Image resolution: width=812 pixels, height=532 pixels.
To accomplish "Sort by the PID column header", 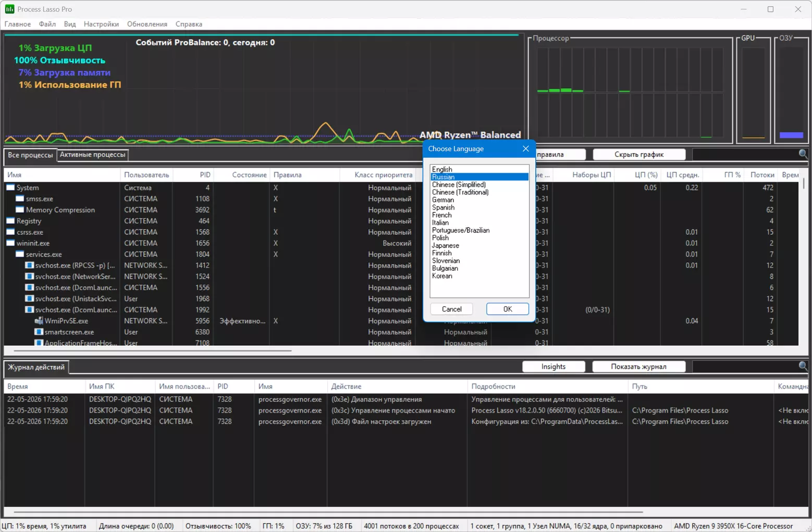I will pyautogui.click(x=193, y=175).
